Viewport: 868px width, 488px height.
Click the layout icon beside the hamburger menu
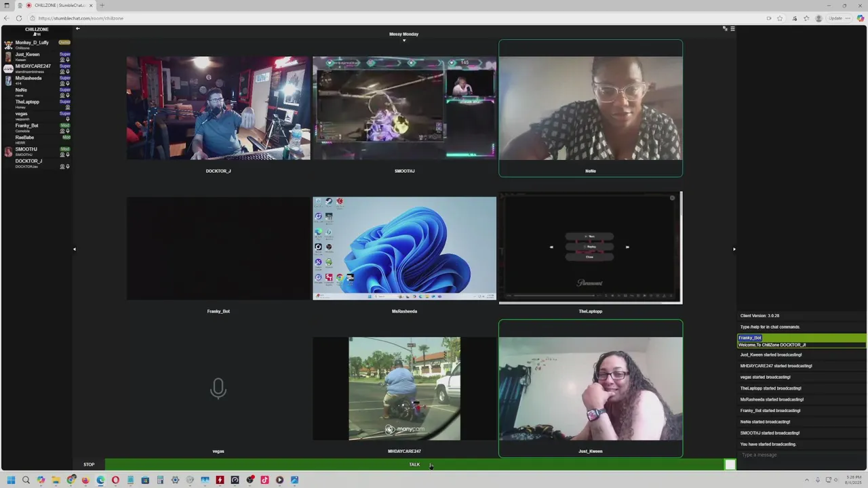725,28
